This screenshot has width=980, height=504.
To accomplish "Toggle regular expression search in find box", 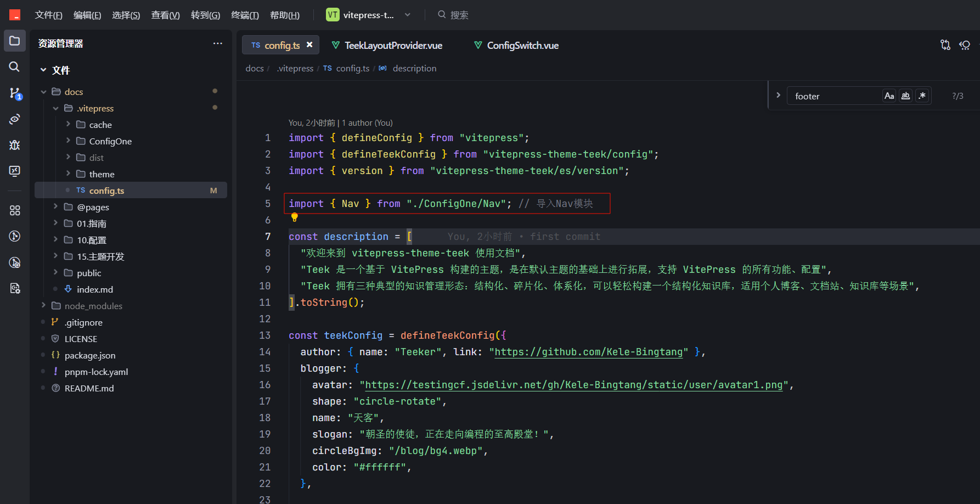I will pyautogui.click(x=922, y=96).
